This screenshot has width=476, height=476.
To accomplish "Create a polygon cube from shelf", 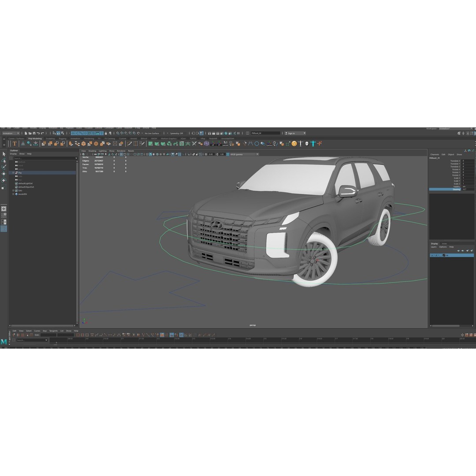I will (83, 144).
